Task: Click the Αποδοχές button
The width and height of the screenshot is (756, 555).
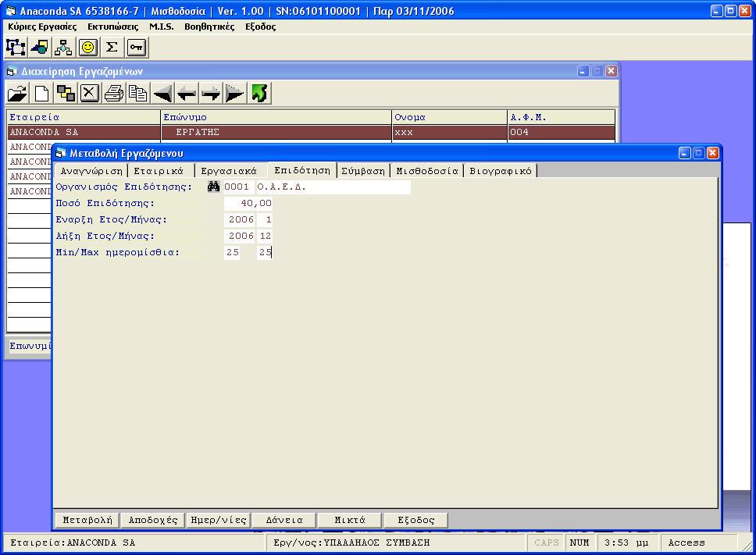Action: [153, 521]
